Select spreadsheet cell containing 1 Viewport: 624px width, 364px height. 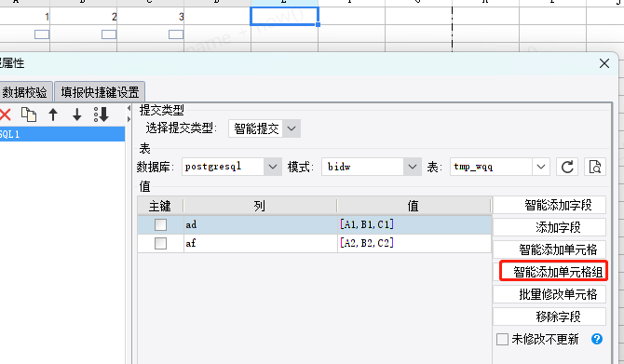[x=24, y=17]
